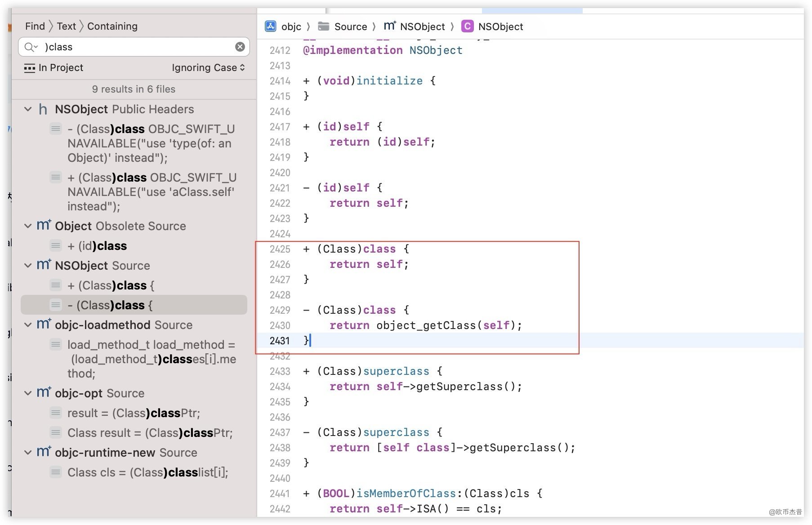Screen dimensions: 812x525
Task: Open the Class cls = (Class)classlist[i] result
Action: 147,472
